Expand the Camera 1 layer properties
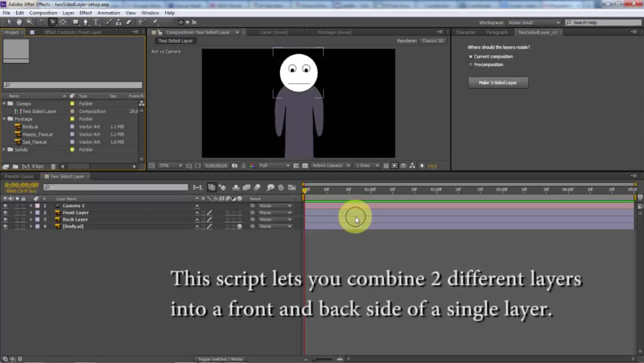Image resolution: width=644 pixels, height=363 pixels. tap(31, 206)
